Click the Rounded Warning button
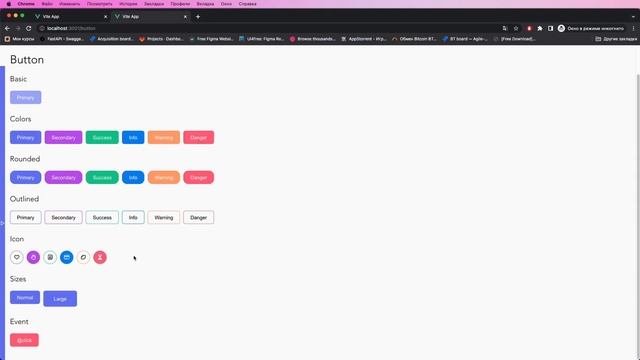The height and width of the screenshot is (360, 640). pyautogui.click(x=164, y=178)
